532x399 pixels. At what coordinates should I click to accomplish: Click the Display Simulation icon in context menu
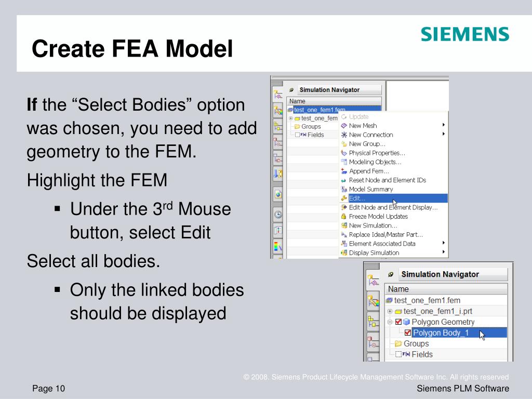pos(344,252)
